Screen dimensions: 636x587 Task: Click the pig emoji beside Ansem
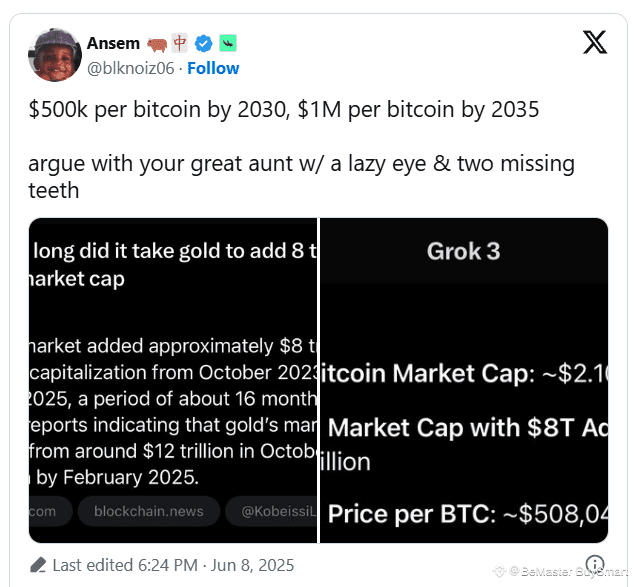157,44
